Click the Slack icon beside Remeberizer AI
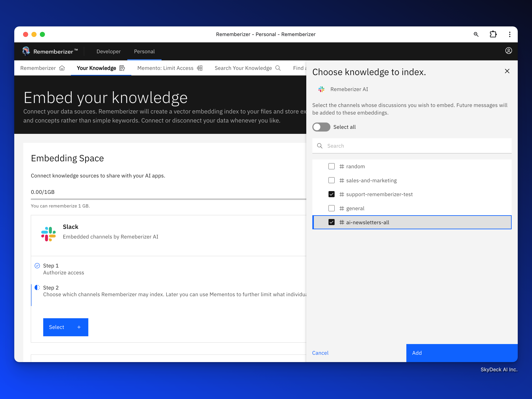 (321, 89)
